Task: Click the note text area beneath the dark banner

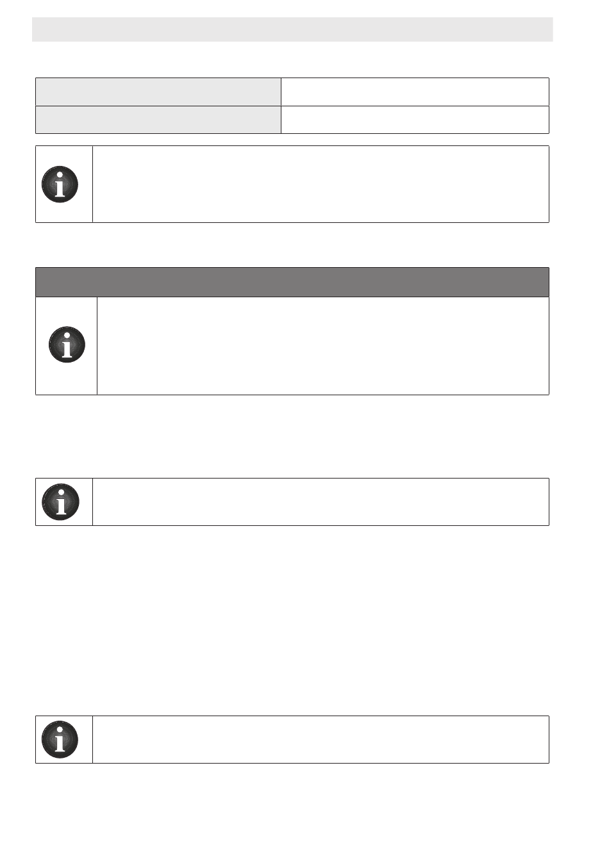Action: pos(323,346)
